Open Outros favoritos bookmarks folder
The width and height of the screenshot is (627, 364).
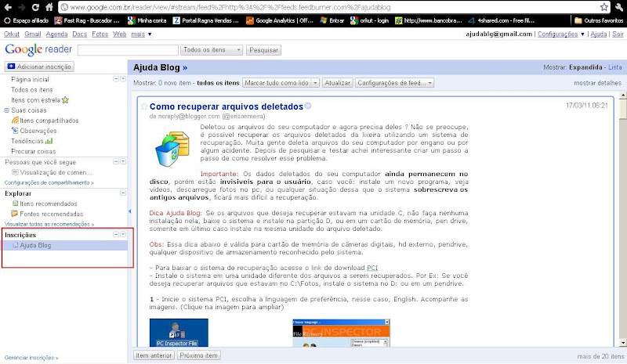tap(599, 20)
